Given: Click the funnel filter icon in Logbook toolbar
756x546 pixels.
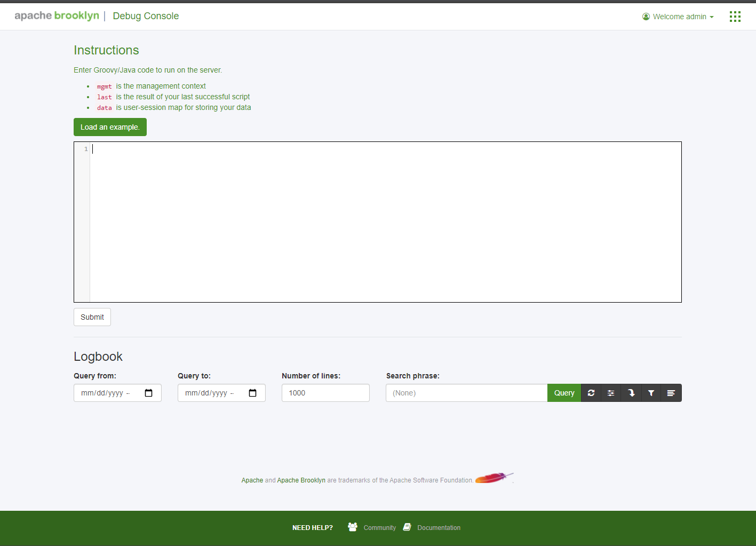Looking at the screenshot, I should coord(651,393).
